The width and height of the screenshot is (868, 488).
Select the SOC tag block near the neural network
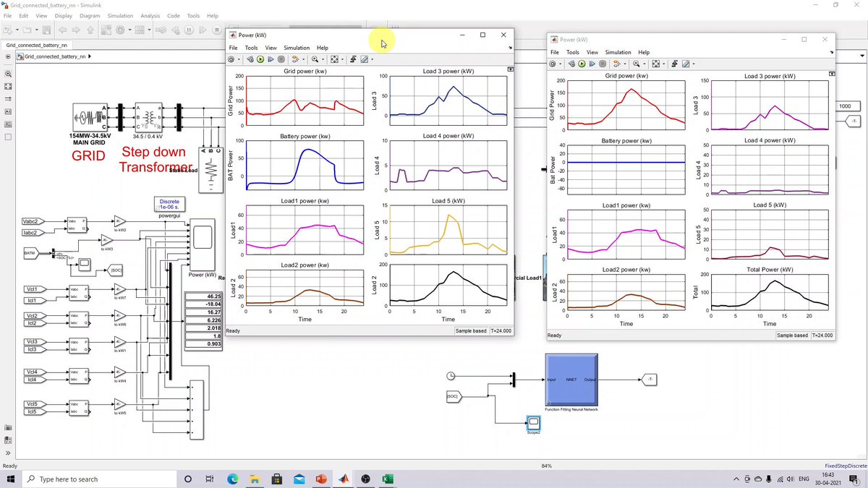453,396
